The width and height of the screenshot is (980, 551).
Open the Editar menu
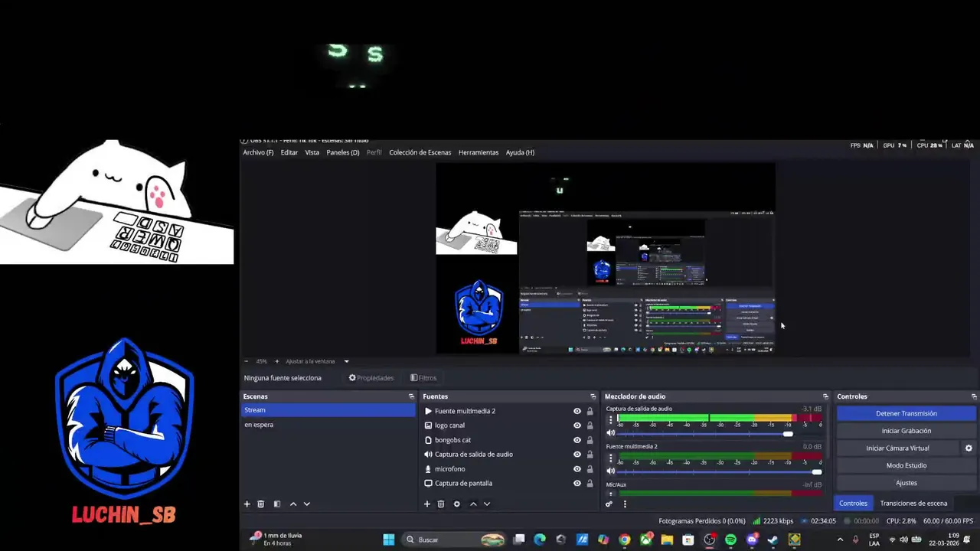[289, 152]
